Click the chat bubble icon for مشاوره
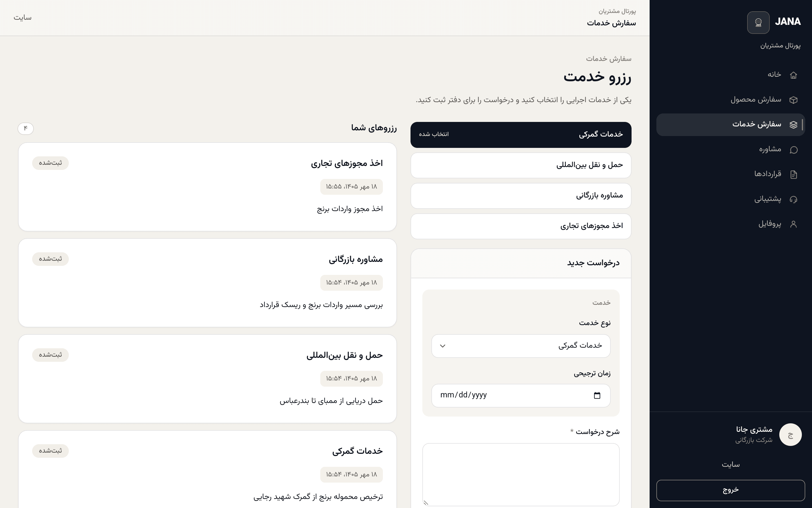Image resolution: width=812 pixels, height=508 pixels. tap(793, 150)
